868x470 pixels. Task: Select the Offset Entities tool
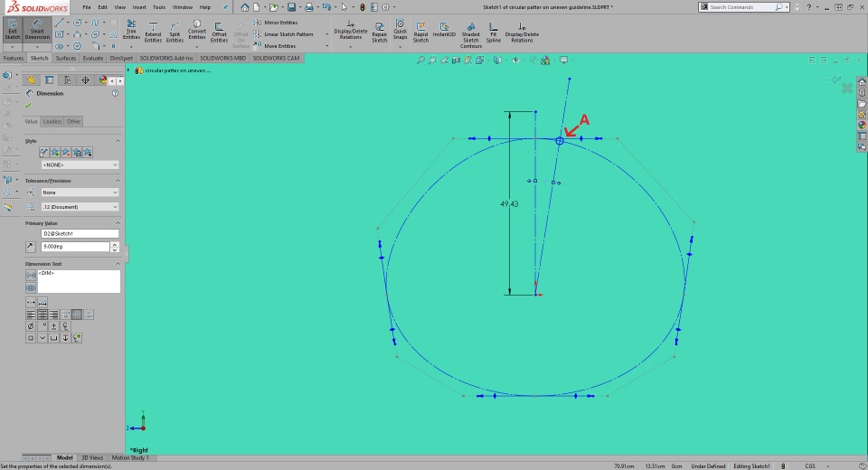point(219,33)
